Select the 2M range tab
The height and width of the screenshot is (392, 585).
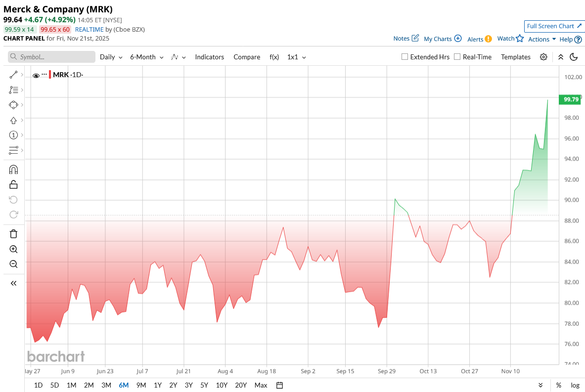click(89, 385)
